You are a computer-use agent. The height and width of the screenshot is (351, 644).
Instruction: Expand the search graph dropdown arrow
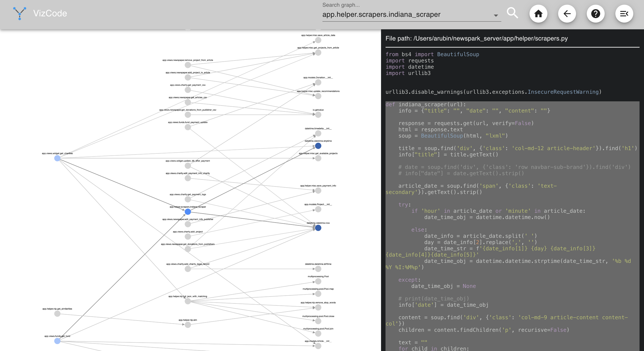(x=496, y=15)
